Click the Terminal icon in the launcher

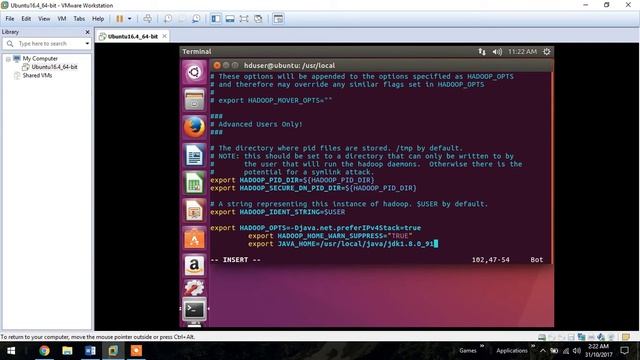click(x=194, y=310)
